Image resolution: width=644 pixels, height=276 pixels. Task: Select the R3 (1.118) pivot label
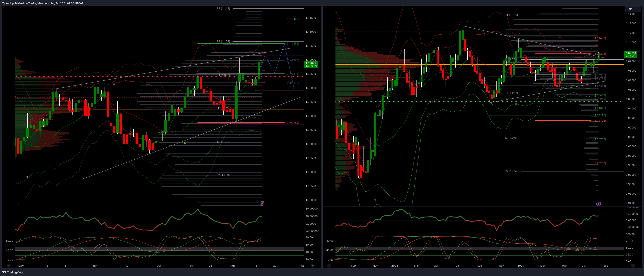point(223,9)
